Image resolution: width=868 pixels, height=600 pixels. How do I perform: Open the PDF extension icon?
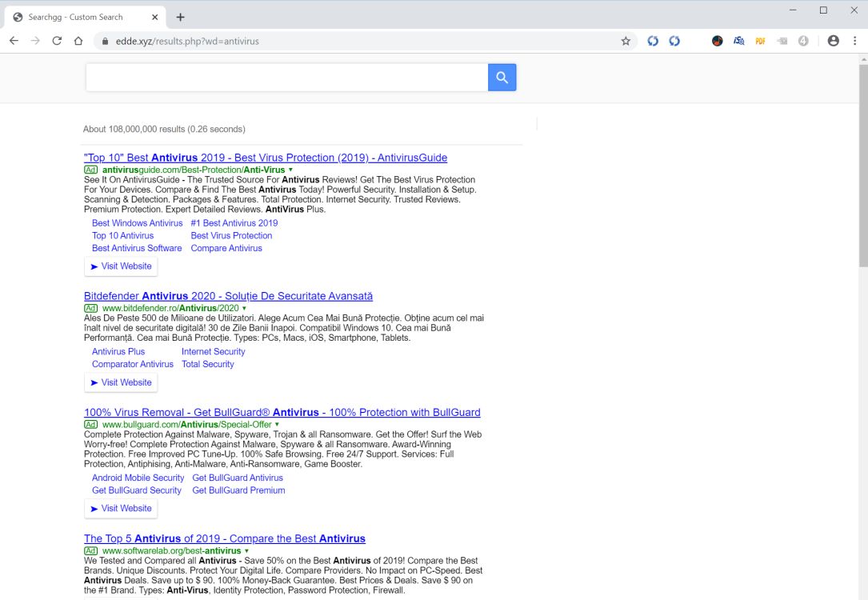760,41
